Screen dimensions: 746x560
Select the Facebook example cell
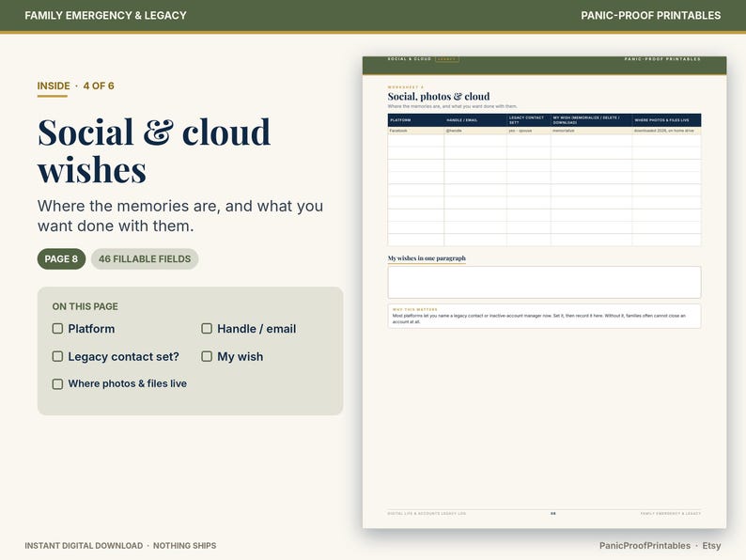click(416, 131)
